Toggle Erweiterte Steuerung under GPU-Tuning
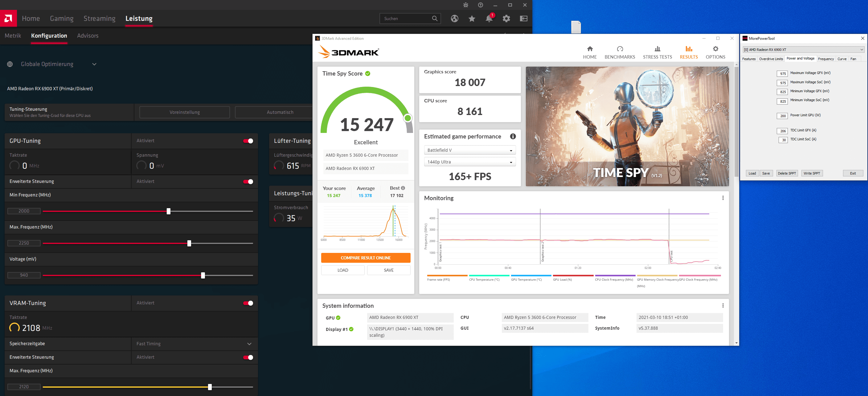Viewport: 868px width, 396px height. (x=248, y=182)
